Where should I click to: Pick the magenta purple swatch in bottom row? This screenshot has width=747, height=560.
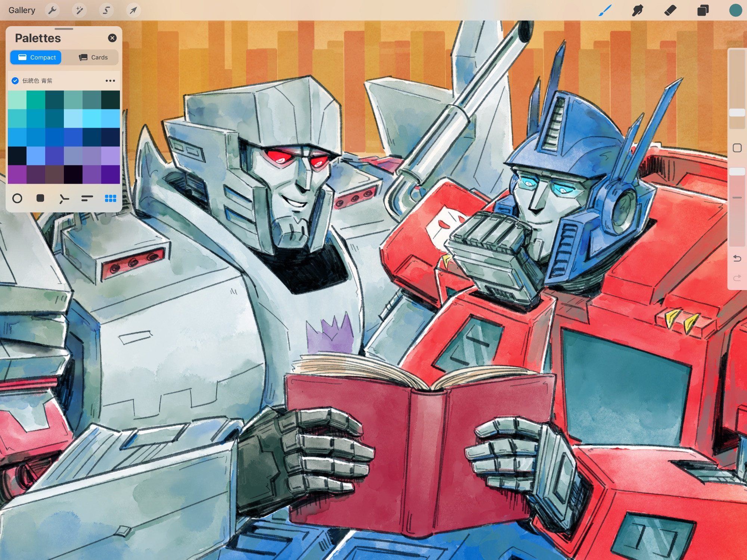(x=17, y=174)
